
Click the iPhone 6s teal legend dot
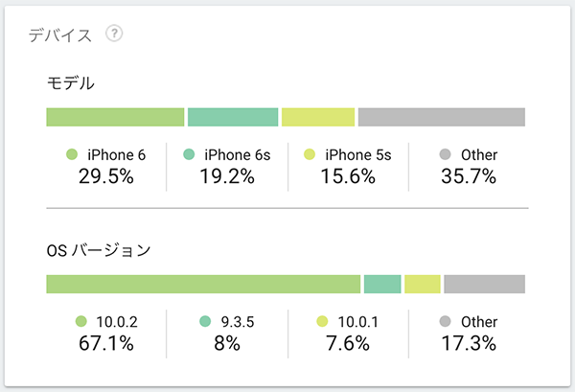pos(189,154)
